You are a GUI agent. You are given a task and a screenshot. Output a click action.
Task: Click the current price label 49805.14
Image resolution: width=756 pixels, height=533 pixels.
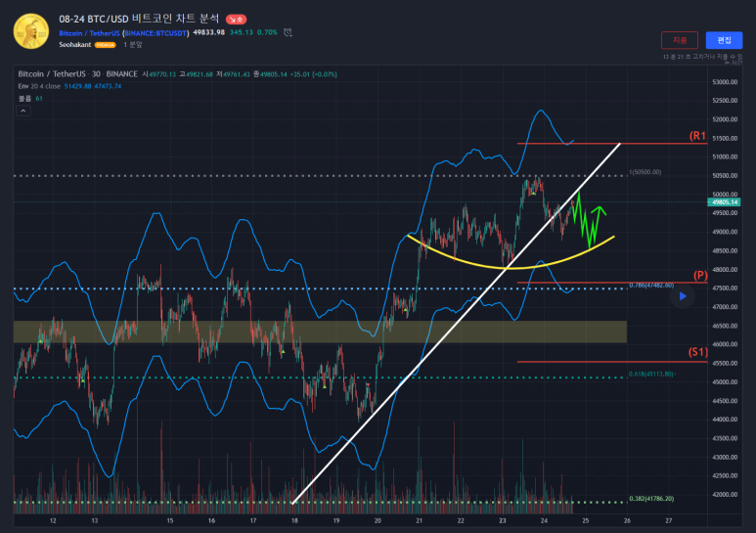(x=723, y=202)
